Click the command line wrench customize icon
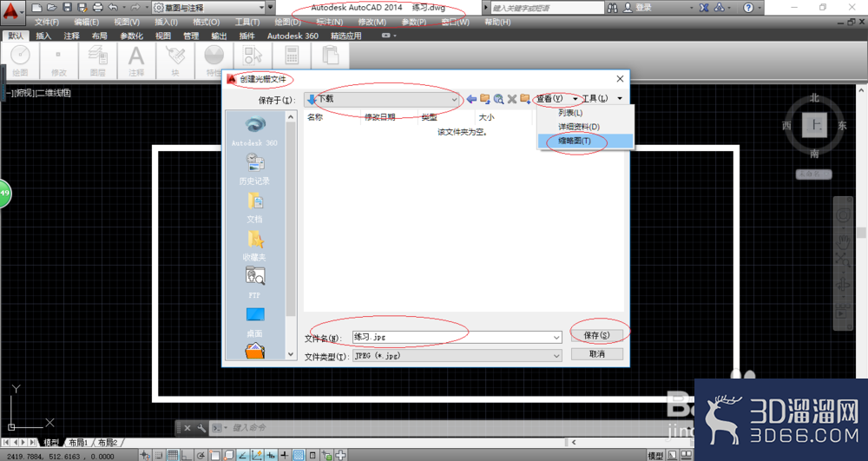Screen dimensions: 868x461 202,428
